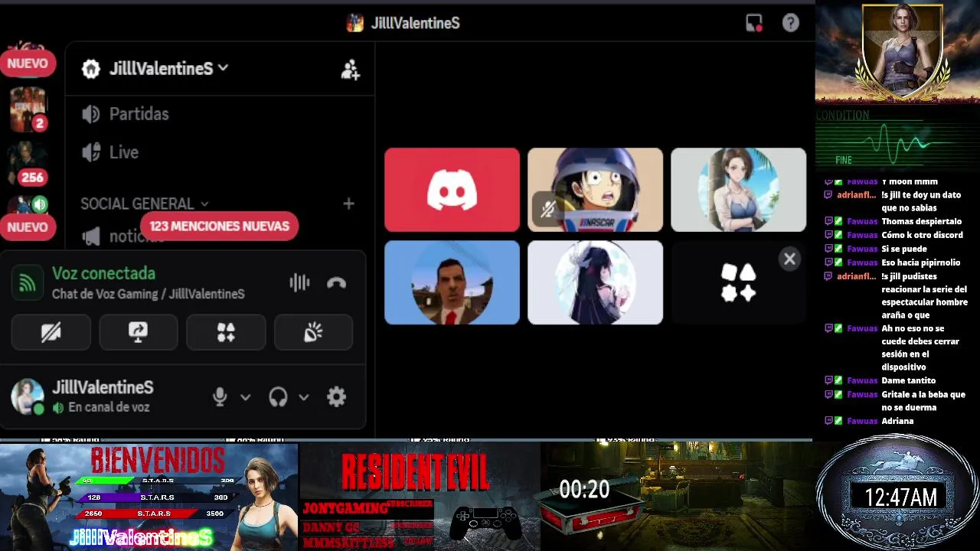This screenshot has height=551, width=980.
Task: Open the Help question mark icon
Action: pos(791,23)
